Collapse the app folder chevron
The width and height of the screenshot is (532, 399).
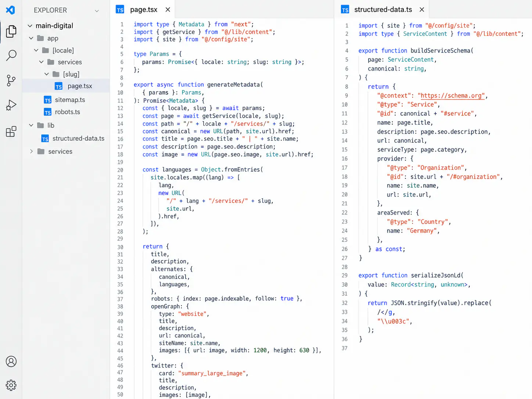[31, 38]
